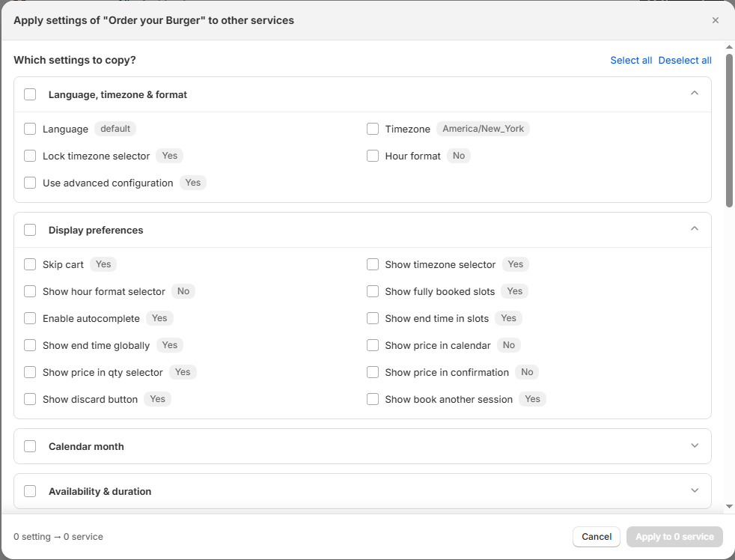Select all Display preferences with group checkbox

pos(30,230)
